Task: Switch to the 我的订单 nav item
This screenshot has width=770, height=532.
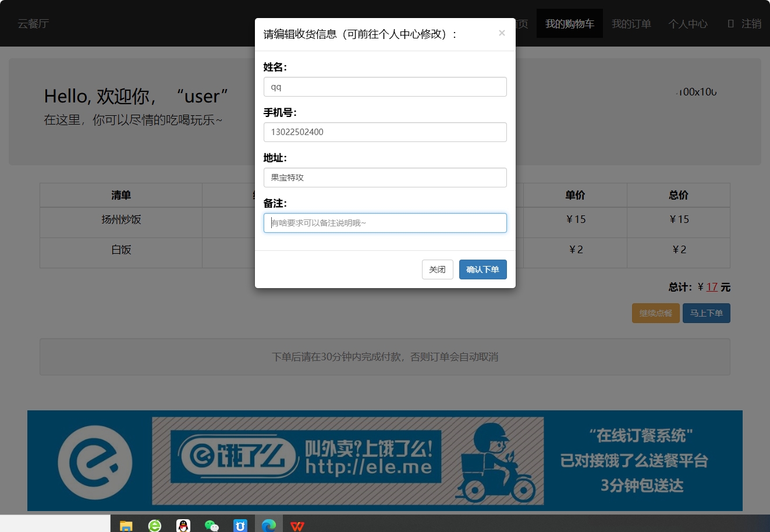Action: click(x=631, y=23)
